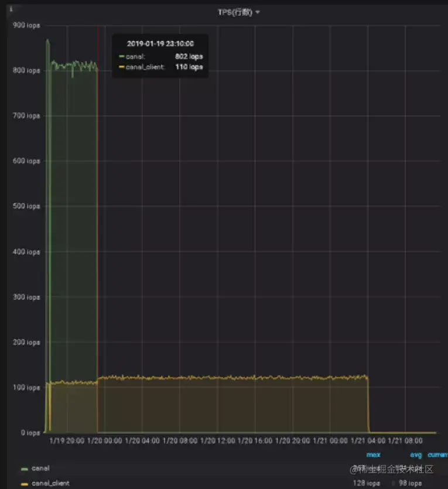Click the 900 iops y-axis label
The height and width of the screenshot is (489, 448).
pos(26,25)
